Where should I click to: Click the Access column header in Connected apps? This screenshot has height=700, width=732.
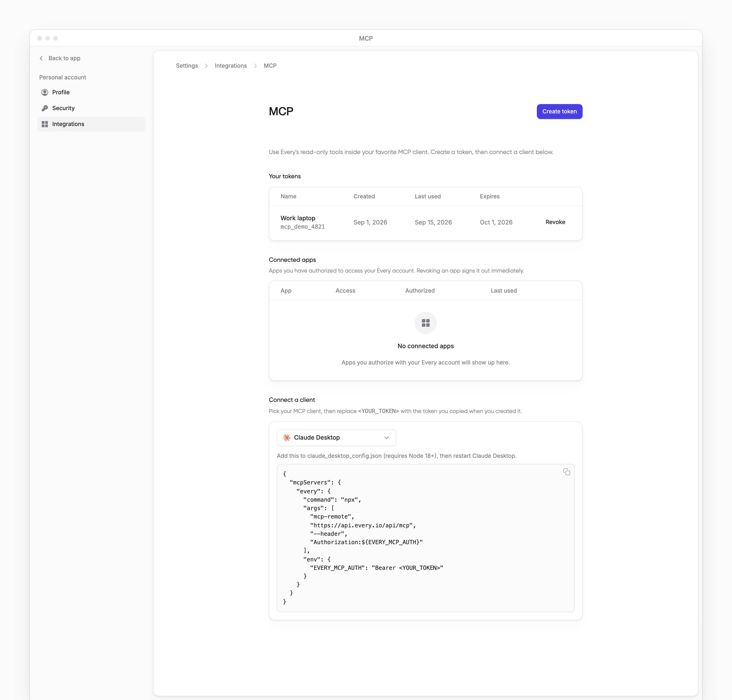click(345, 291)
